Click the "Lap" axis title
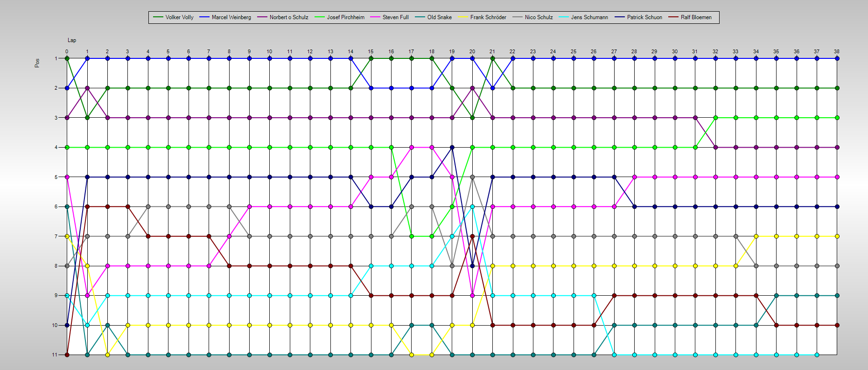Viewport: 868px width, 370px height. (x=72, y=40)
